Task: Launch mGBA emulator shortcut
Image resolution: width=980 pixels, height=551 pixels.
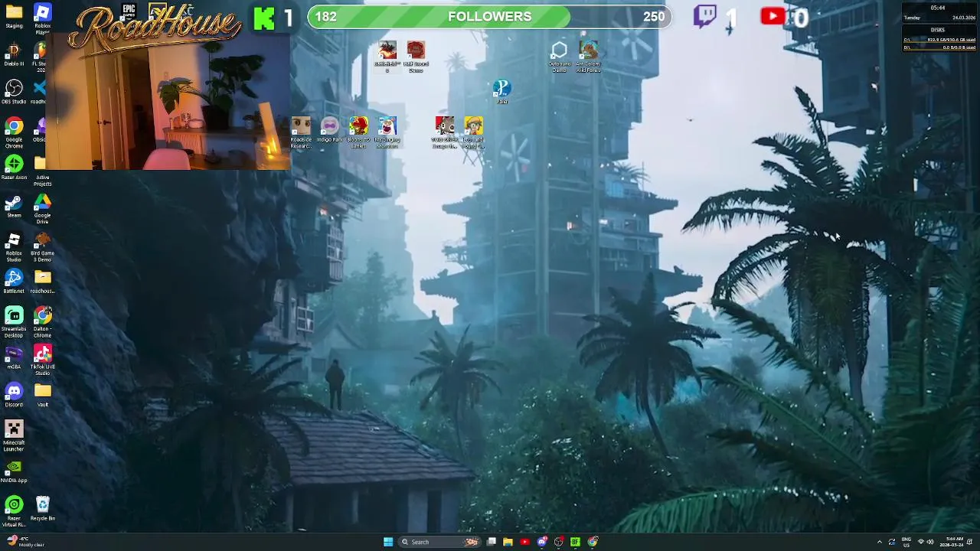Action: coord(14,357)
